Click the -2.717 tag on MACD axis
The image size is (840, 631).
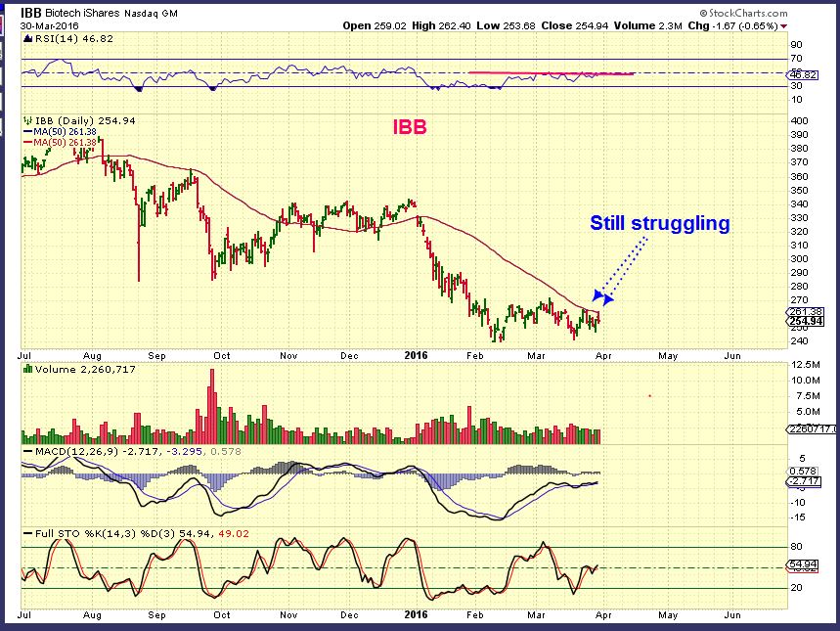pyautogui.click(x=803, y=481)
